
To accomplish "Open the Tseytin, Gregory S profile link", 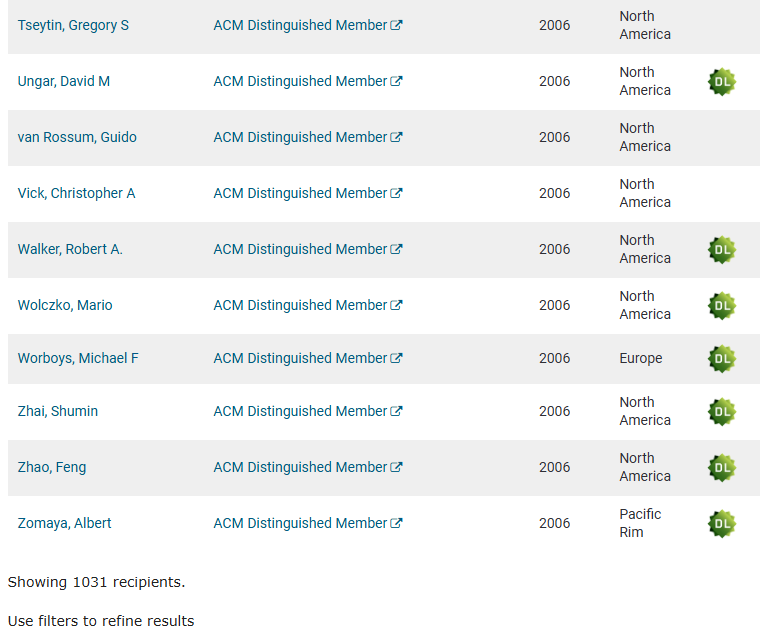I will [x=73, y=25].
